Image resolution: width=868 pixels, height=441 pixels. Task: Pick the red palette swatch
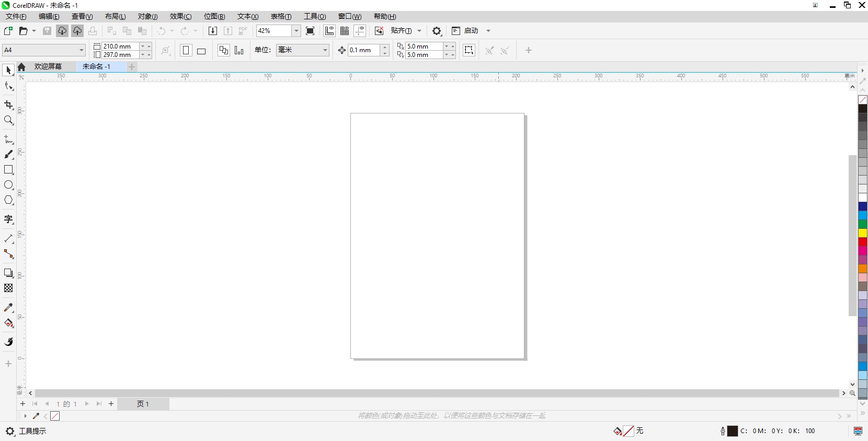863,242
